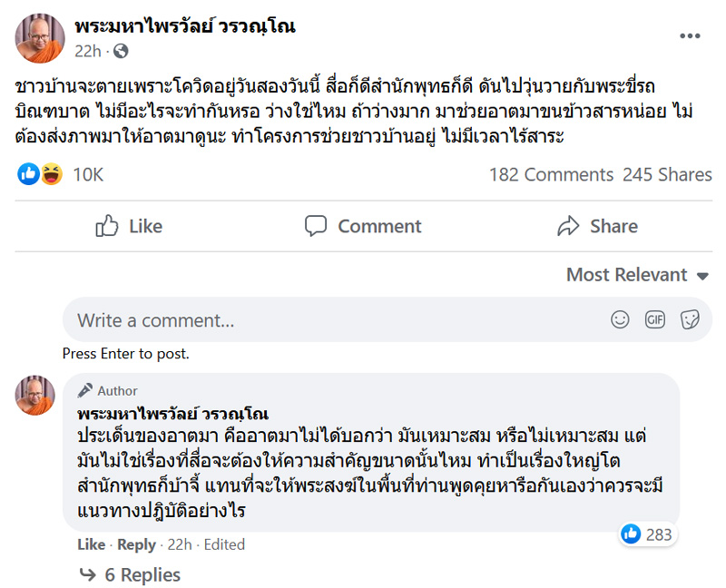726x588 pixels.
Task: Insert a GIF using the GIF icon
Action: [x=654, y=319]
